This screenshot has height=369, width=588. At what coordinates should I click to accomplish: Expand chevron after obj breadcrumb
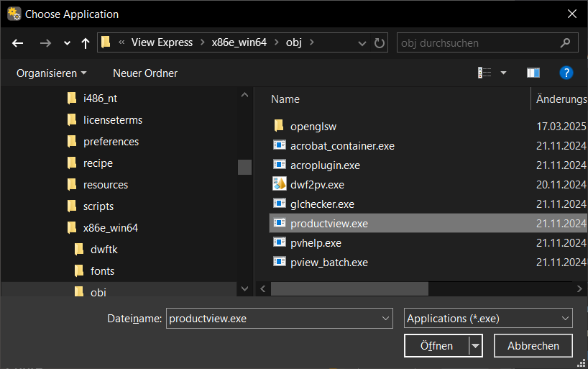(312, 42)
